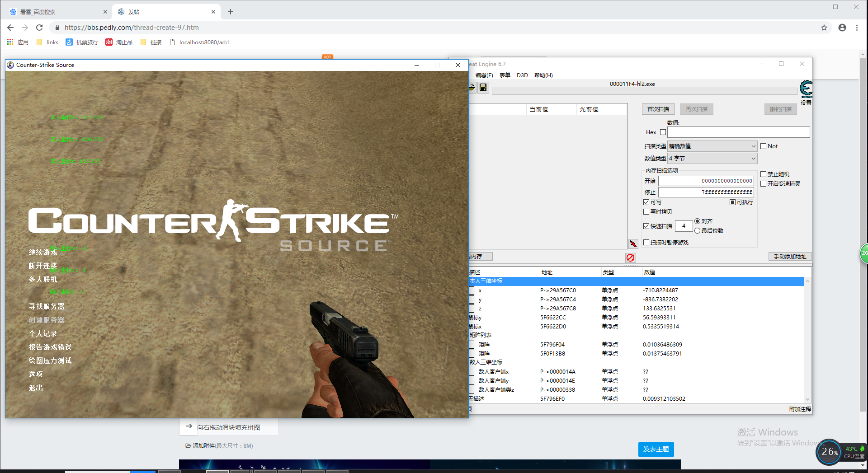Switch to the 看雪_百度搜索 tab
The image size is (868, 473).
click(x=59, y=12)
